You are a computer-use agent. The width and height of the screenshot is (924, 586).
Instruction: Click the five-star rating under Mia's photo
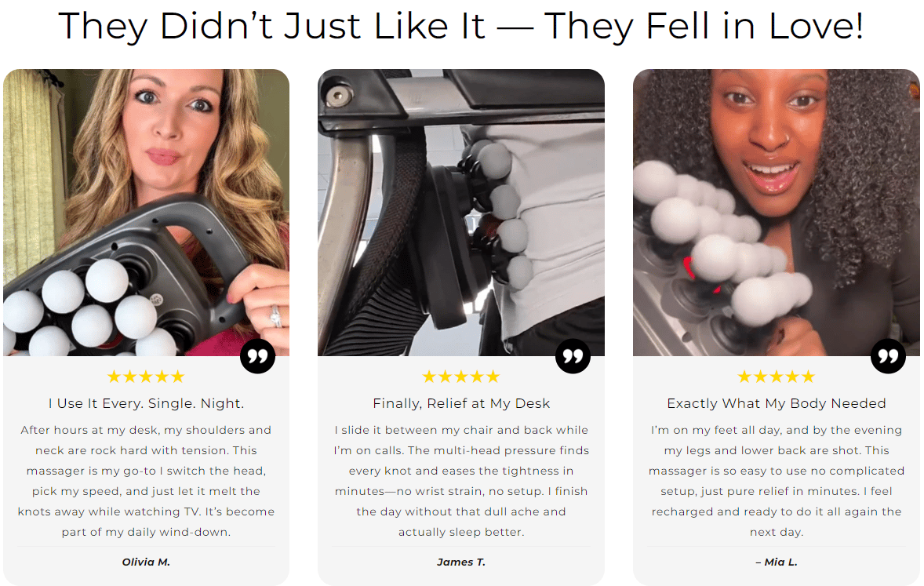click(x=777, y=377)
